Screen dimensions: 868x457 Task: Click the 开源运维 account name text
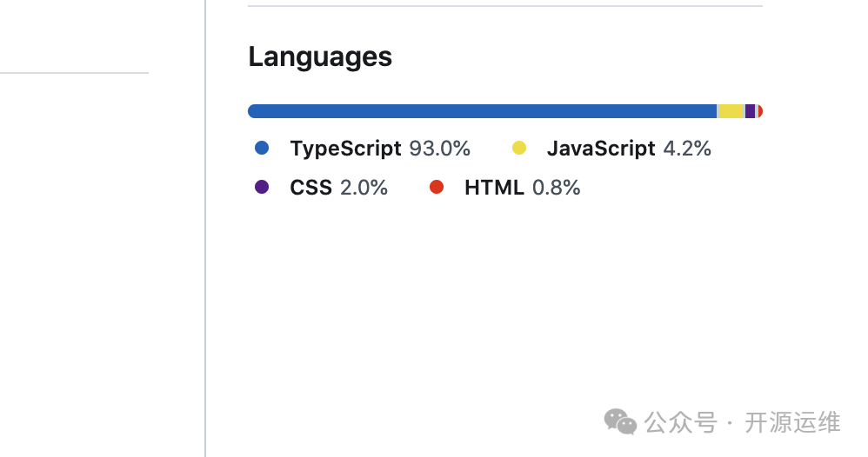coord(792,423)
